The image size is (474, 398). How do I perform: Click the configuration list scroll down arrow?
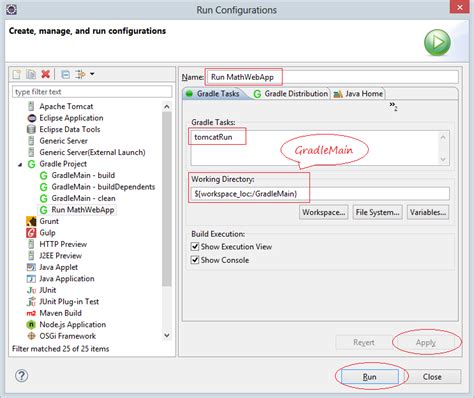(167, 335)
